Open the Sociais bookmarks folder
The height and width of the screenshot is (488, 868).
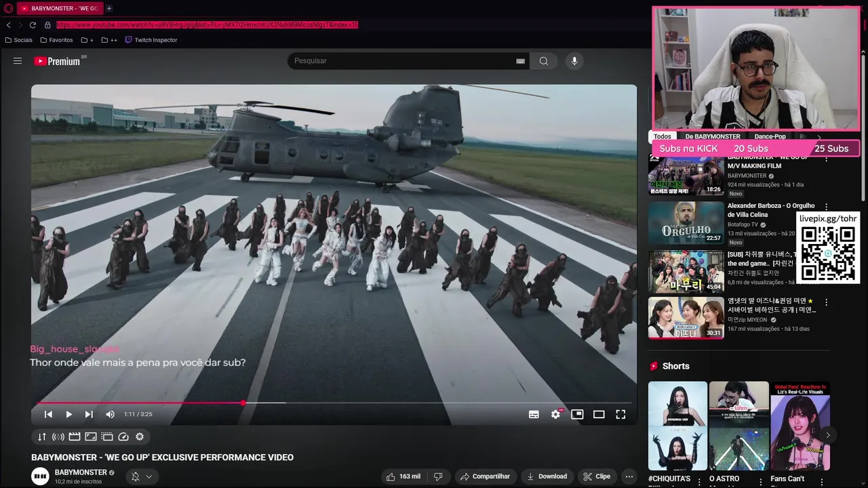pyautogui.click(x=18, y=40)
